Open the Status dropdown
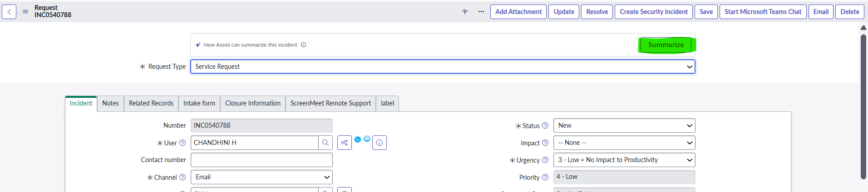This screenshot has width=868, height=192. coord(624,125)
